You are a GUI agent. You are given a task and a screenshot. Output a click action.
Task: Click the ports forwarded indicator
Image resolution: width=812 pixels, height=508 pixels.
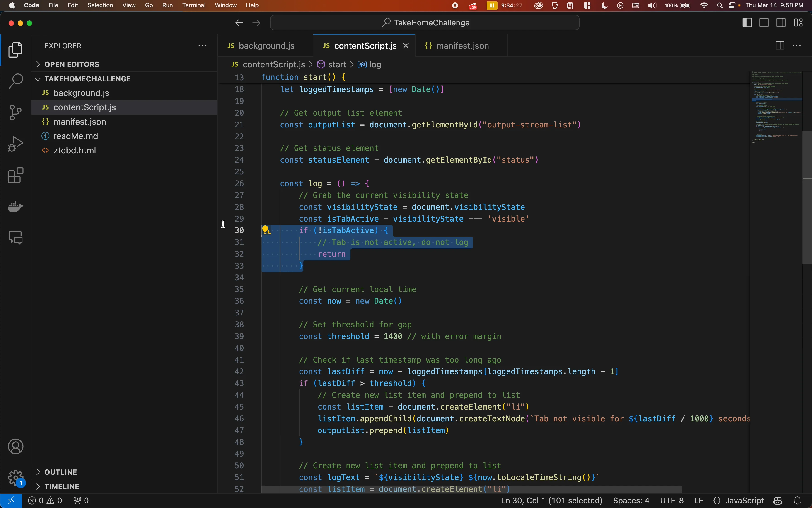(81, 501)
